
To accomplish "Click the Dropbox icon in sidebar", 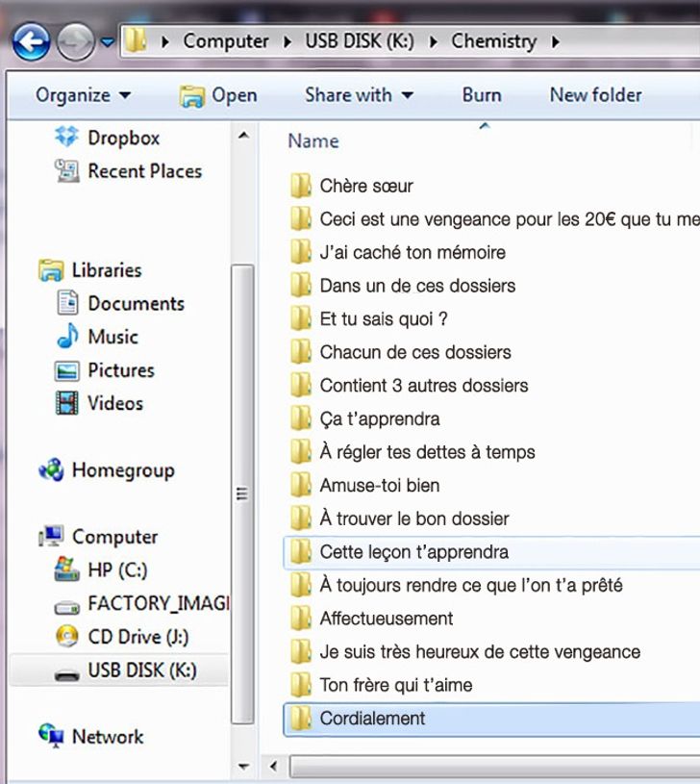I will point(66,138).
